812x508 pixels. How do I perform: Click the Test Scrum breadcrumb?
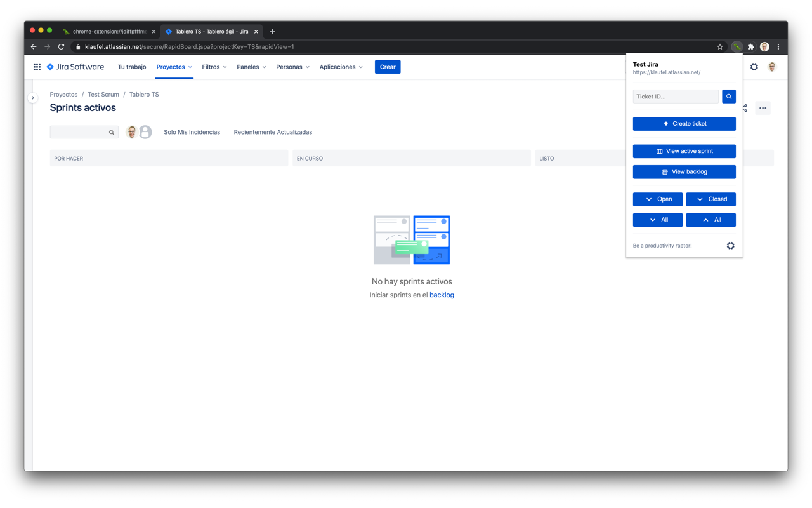tap(103, 94)
